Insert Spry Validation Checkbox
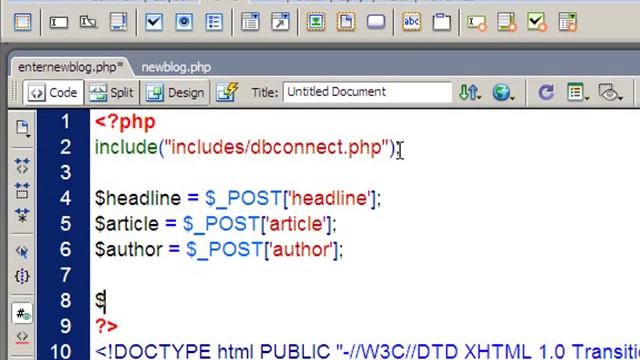The image size is (640, 360). (x=537, y=22)
